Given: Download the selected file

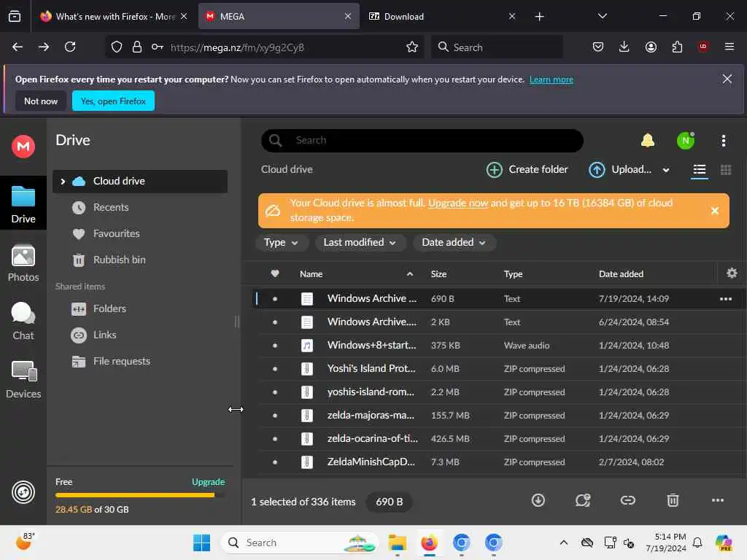Looking at the screenshot, I should pyautogui.click(x=538, y=500).
